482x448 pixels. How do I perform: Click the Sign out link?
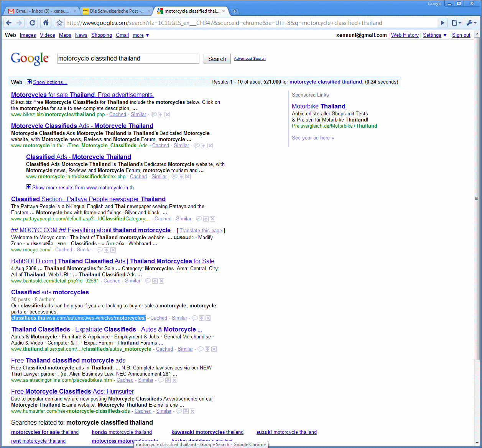point(461,35)
